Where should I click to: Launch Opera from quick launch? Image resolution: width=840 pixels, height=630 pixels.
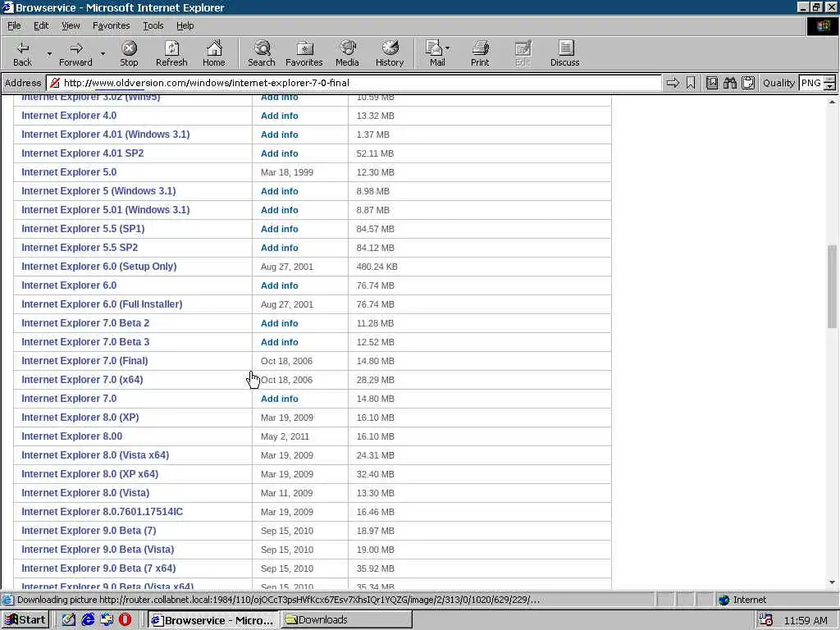126,620
